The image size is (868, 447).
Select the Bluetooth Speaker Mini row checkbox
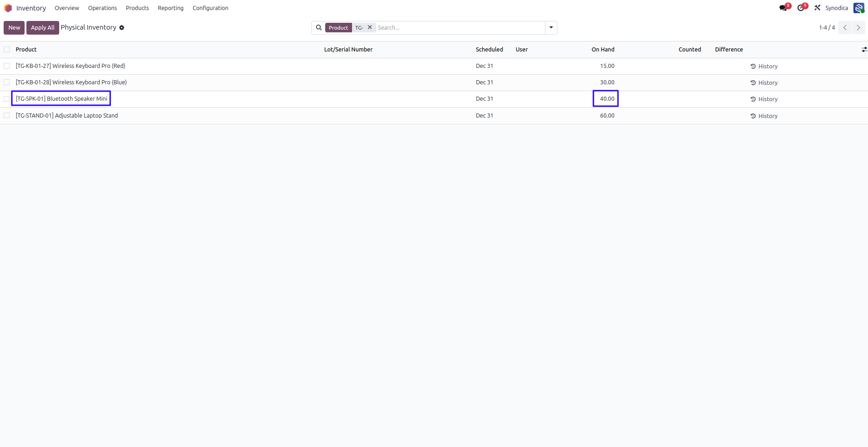(x=7, y=99)
